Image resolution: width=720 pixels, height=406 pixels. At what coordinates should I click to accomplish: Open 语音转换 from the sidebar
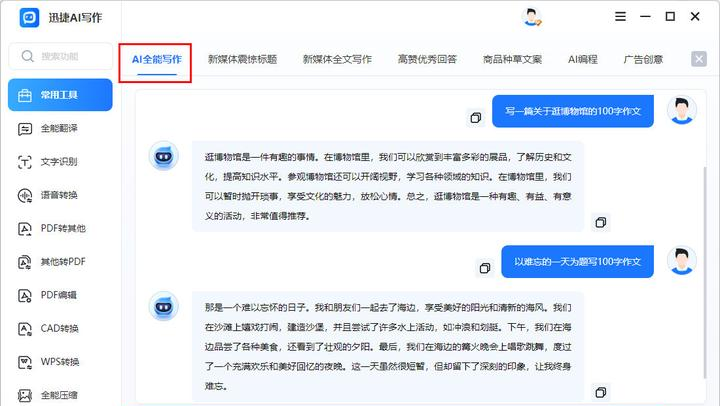click(60, 195)
